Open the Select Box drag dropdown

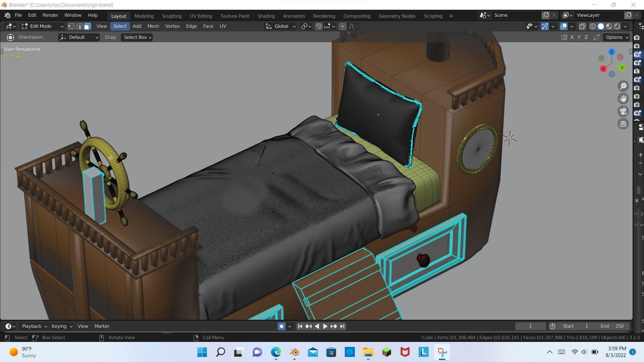[x=138, y=37]
